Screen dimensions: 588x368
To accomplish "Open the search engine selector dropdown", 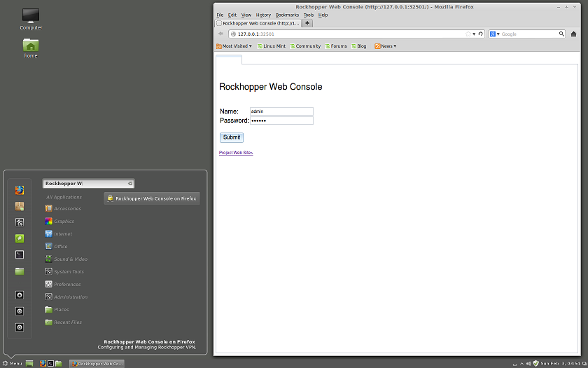I will point(494,34).
